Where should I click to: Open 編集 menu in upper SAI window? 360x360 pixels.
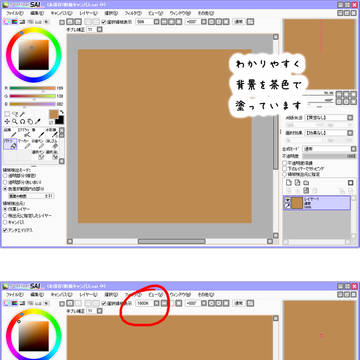click(x=37, y=13)
